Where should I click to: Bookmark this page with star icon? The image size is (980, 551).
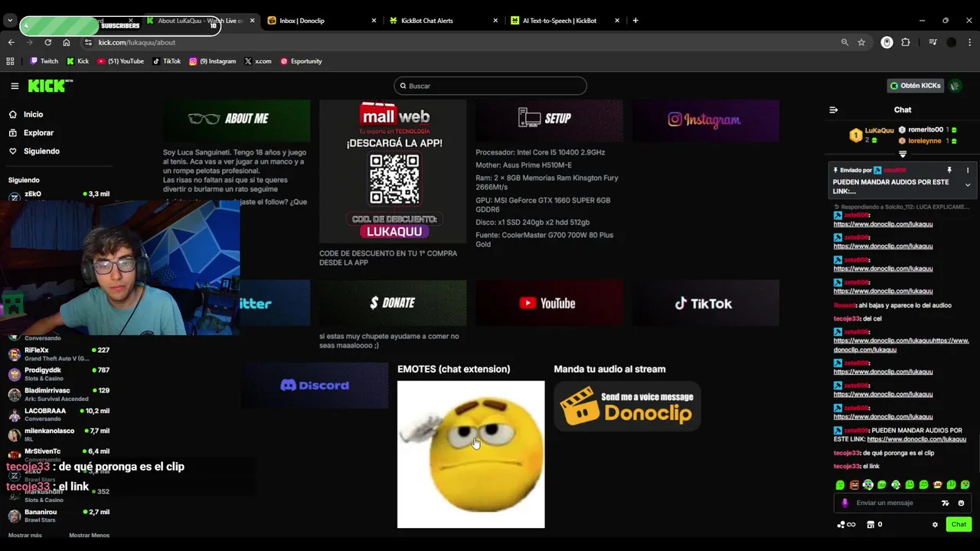pos(861,42)
